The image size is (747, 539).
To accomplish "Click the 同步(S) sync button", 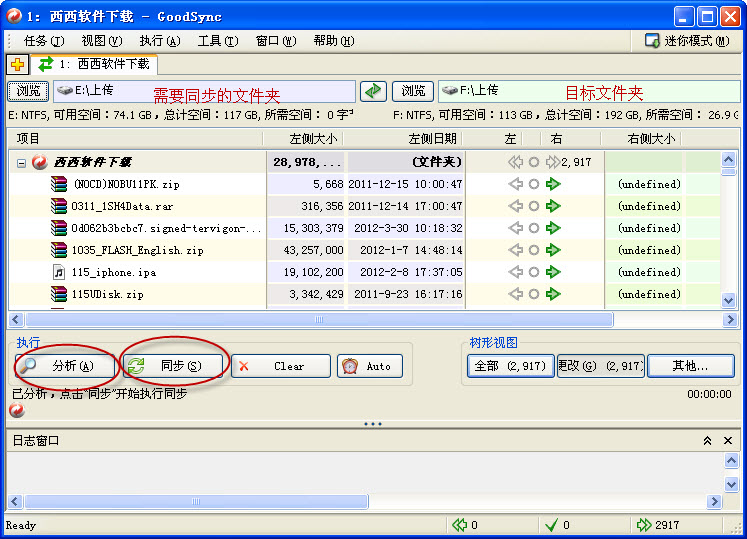I will (x=173, y=366).
